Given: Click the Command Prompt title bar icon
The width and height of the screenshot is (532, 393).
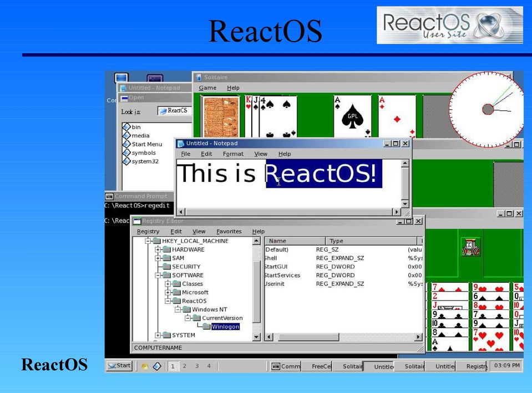Looking at the screenshot, I should coord(109,196).
